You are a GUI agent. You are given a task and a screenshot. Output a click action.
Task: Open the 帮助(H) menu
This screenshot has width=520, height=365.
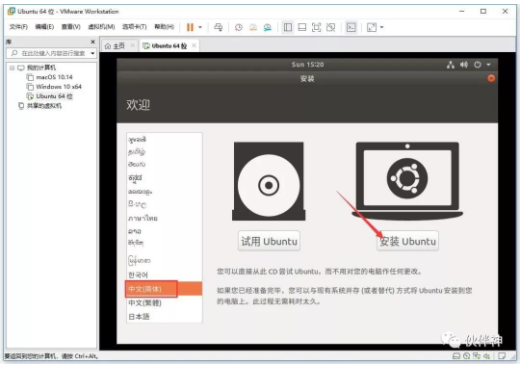coord(164,27)
